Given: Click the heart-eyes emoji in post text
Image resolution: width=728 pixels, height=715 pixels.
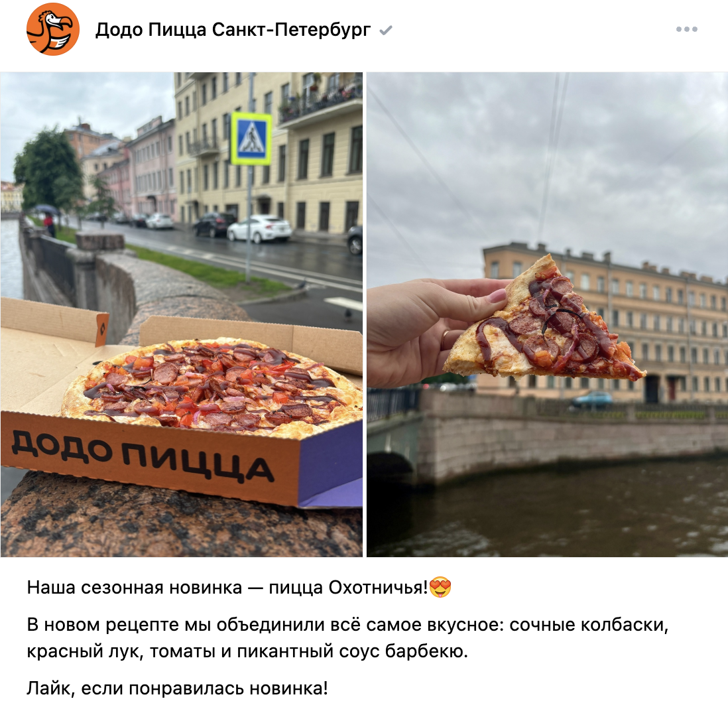Looking at the screenshot, I should click(x=440, y=587).
